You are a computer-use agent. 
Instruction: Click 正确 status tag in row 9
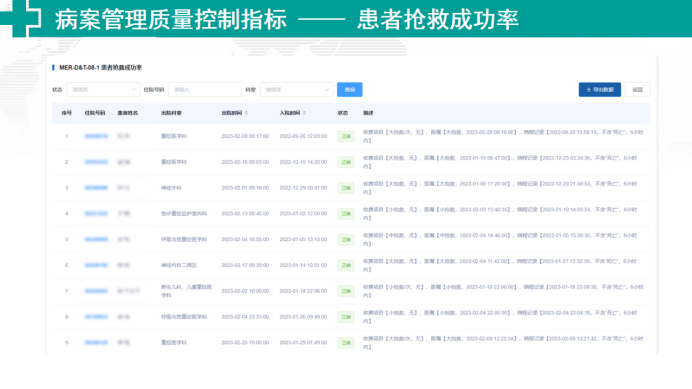346,343
